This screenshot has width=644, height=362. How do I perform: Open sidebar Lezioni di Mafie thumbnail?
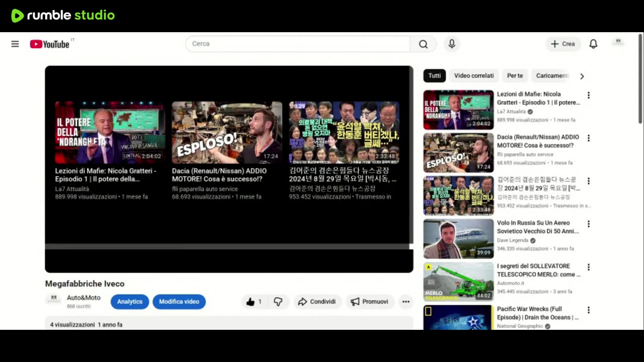click(458, 110)
